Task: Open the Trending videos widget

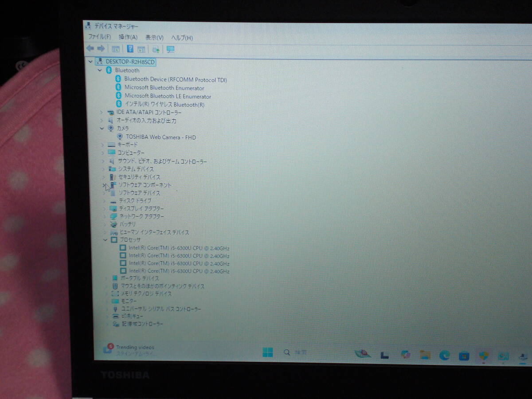Action: click(x=129, y=350)
